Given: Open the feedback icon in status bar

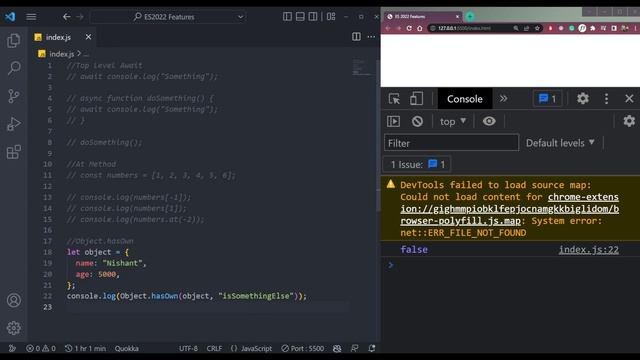Looking at the screenshot, I should coord(354,348).
